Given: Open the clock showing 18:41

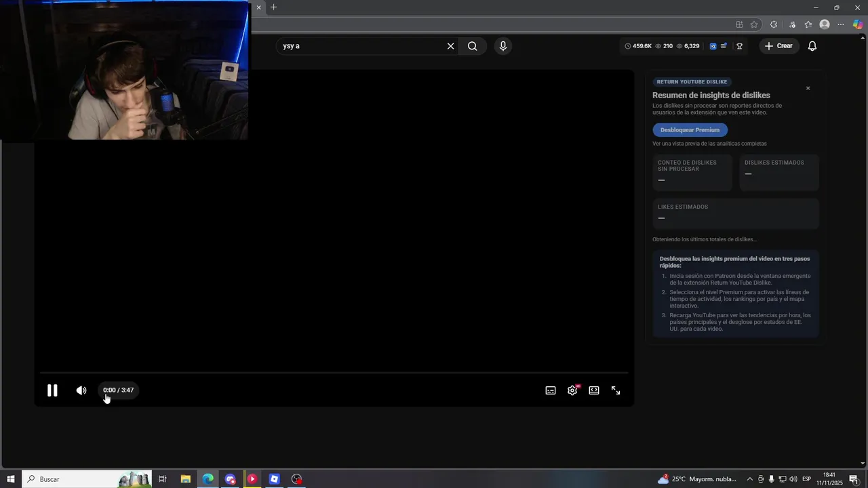Looking at the screenshot, I should 829,479.
